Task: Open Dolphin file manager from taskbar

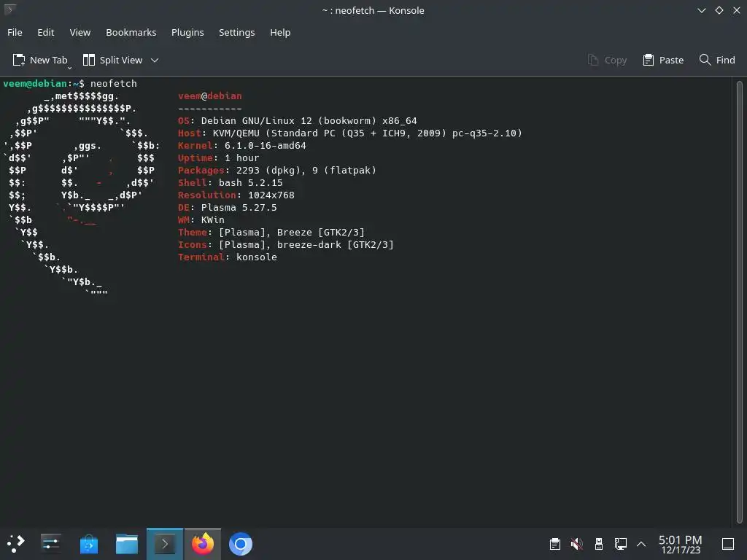Action: coord(127,543)
